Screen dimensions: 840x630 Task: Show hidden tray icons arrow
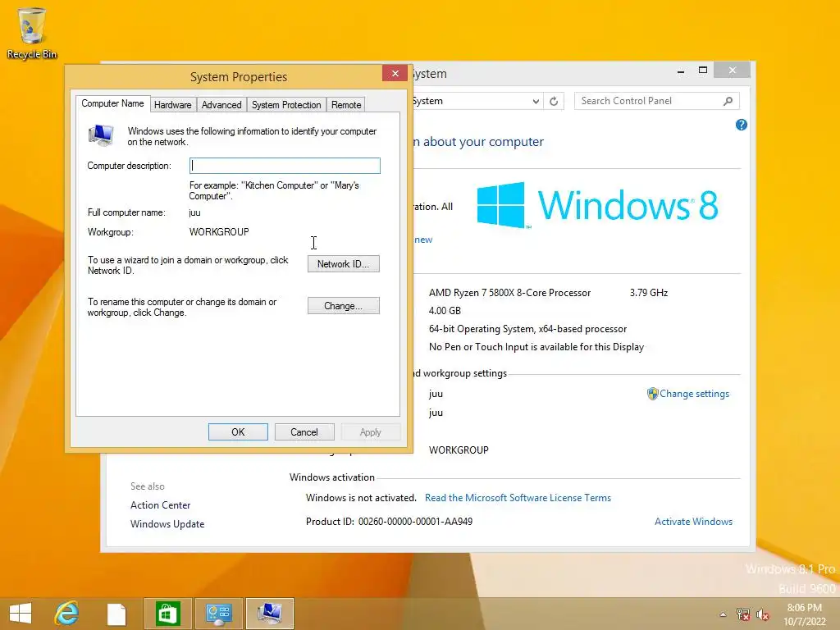(x=724, y=614)
